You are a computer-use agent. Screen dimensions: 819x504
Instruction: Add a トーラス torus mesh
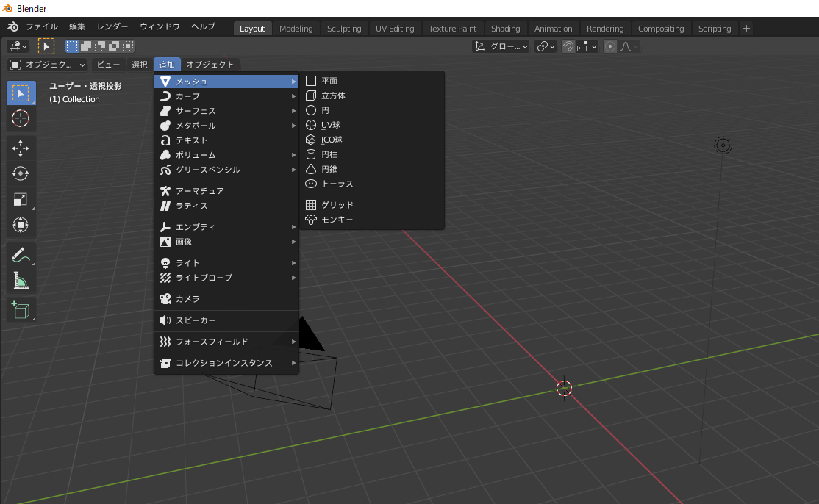[372, 184]
